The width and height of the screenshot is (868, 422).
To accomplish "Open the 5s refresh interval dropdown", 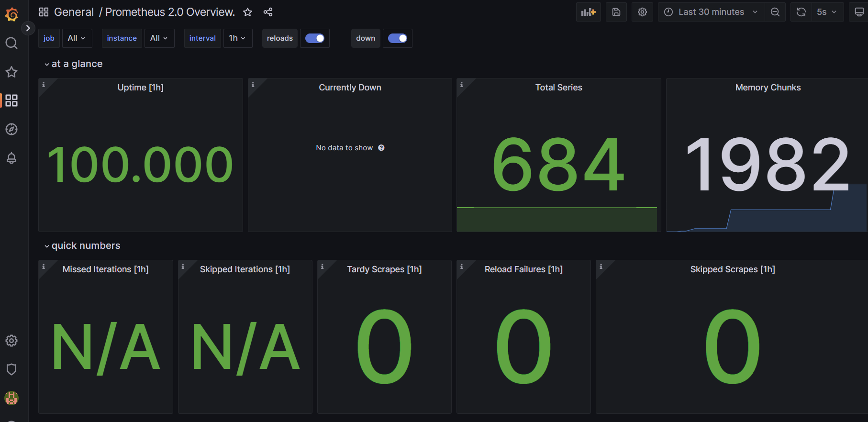I will coord(827,12).
